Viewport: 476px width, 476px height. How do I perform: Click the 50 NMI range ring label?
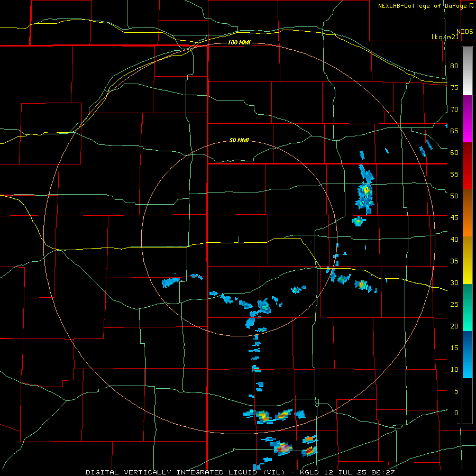coord(239,140)
